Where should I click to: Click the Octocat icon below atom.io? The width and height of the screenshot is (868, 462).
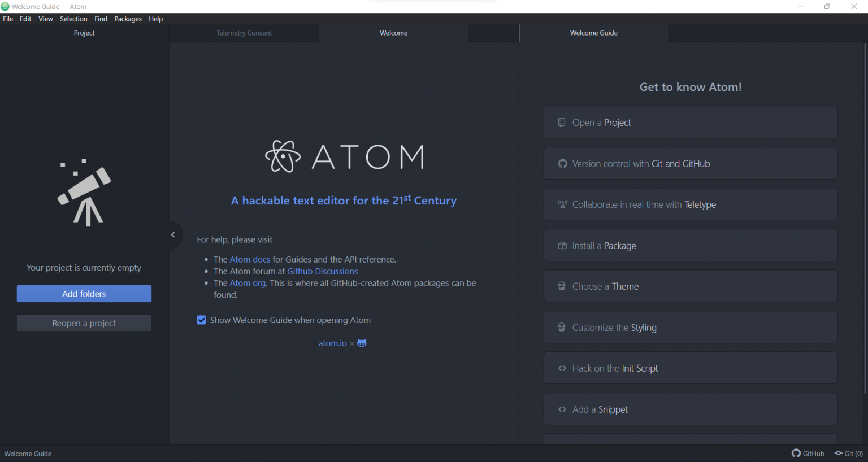coord(362,343)
